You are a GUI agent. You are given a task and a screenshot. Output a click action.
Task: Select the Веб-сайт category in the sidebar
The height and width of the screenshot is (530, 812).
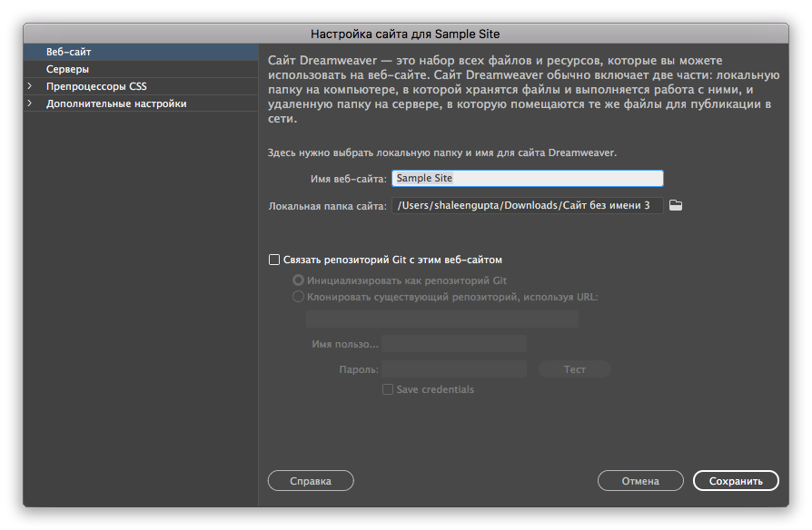pyautogui.click(x=64, y=51)
